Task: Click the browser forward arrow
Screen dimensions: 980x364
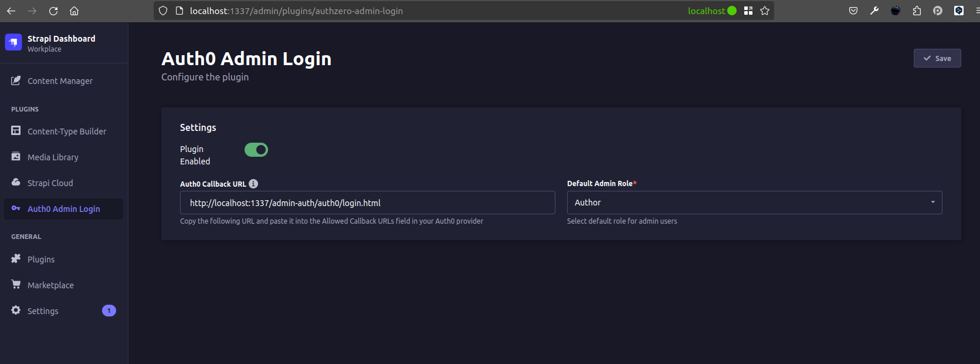Action: click(32, 11)
